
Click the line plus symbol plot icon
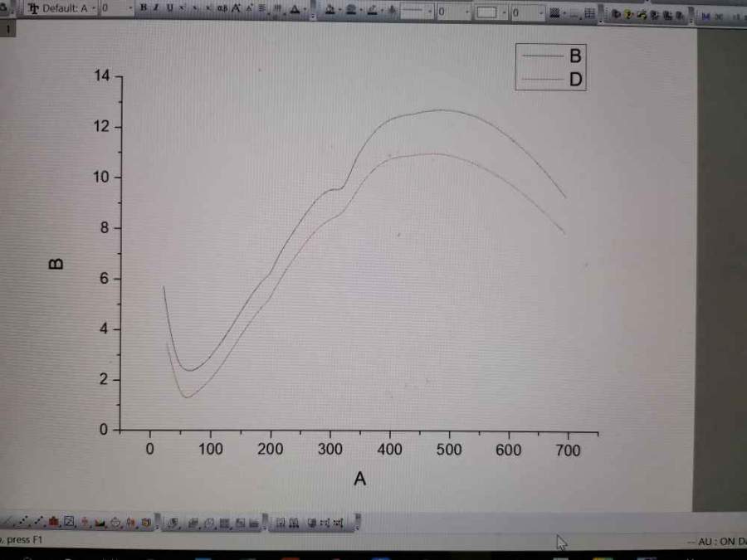click(x=38, y=522)
